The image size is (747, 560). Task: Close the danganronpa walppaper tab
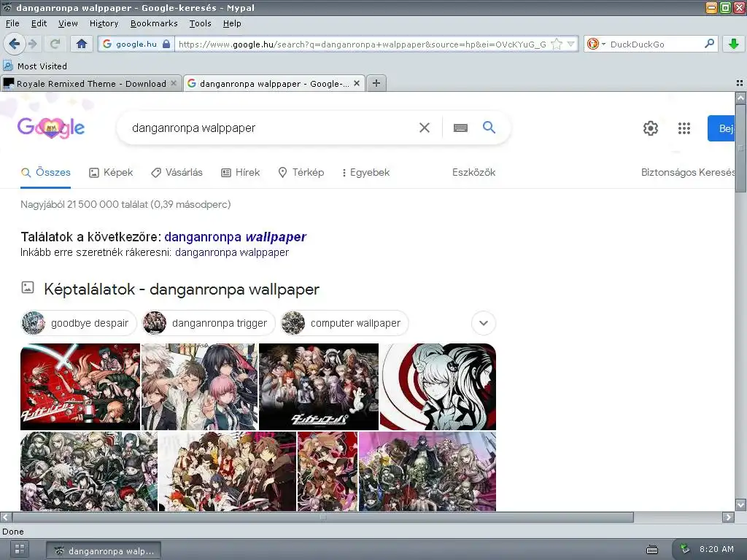tap(356, 83)
